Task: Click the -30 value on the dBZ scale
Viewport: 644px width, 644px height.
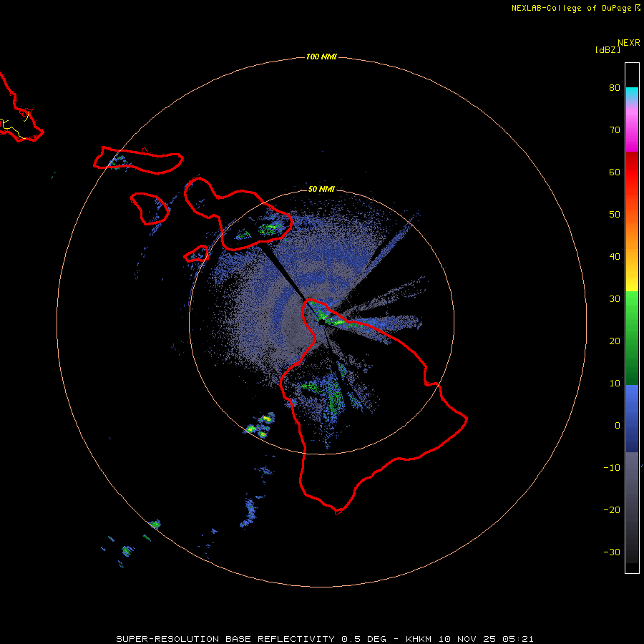Action: tap(612, 552)
